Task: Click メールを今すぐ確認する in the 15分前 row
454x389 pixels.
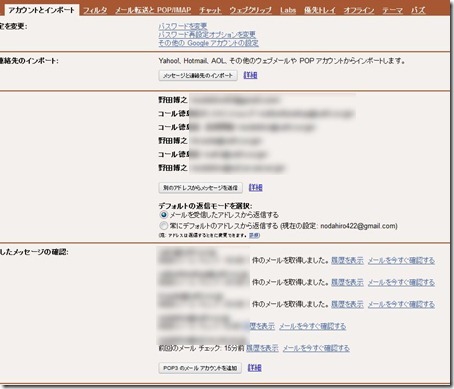Action: (316, 348)
